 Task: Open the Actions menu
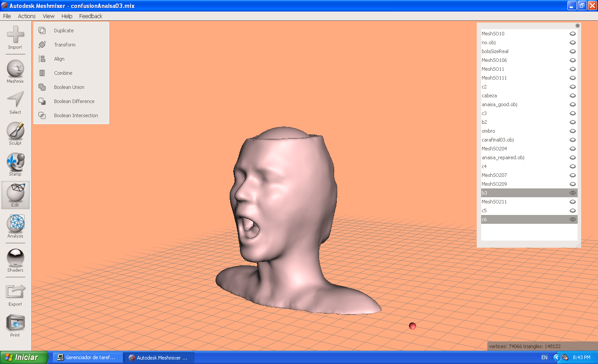click(27, 16)
